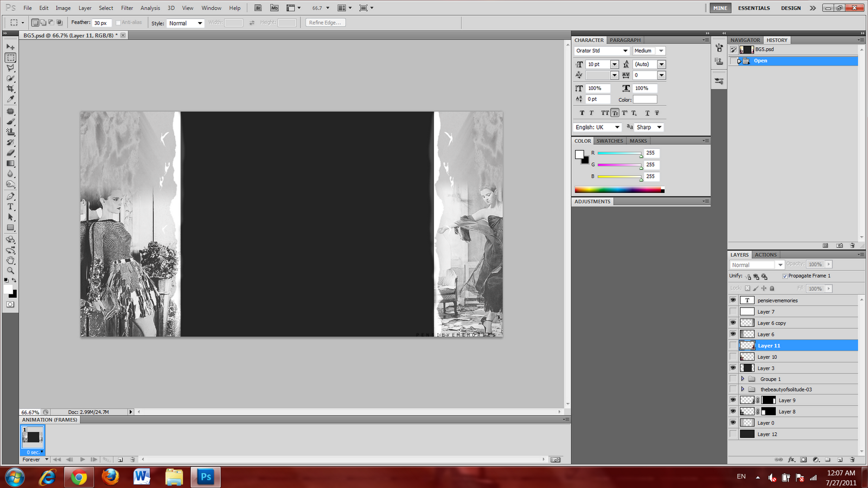Expand the Groupe 1 layer group
This screenshot has height=488, width=868.
744,378
